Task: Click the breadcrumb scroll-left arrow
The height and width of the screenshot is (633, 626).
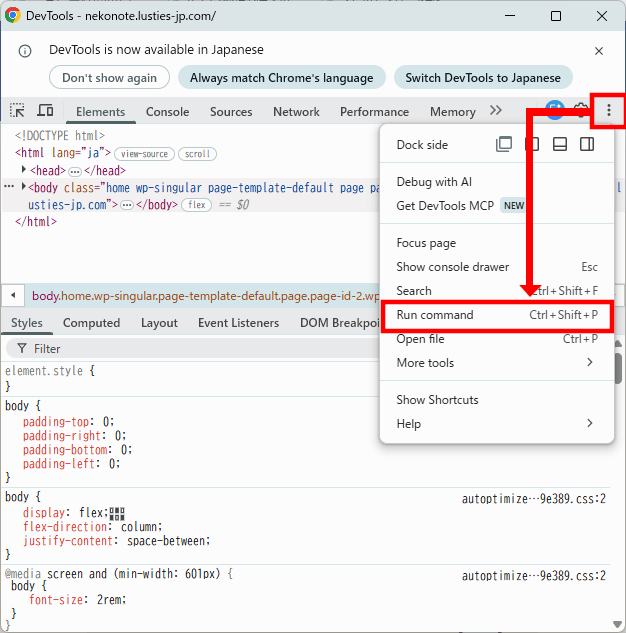Action: tap(13, 296)
